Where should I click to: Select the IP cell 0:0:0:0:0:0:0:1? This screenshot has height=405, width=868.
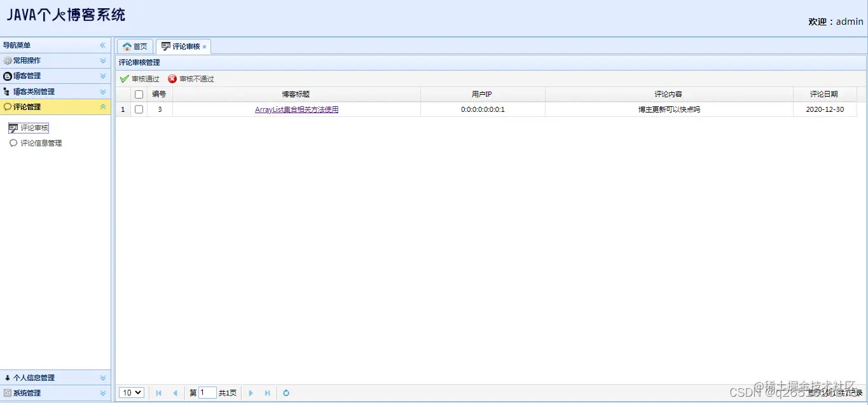click(x=483, y=109)
